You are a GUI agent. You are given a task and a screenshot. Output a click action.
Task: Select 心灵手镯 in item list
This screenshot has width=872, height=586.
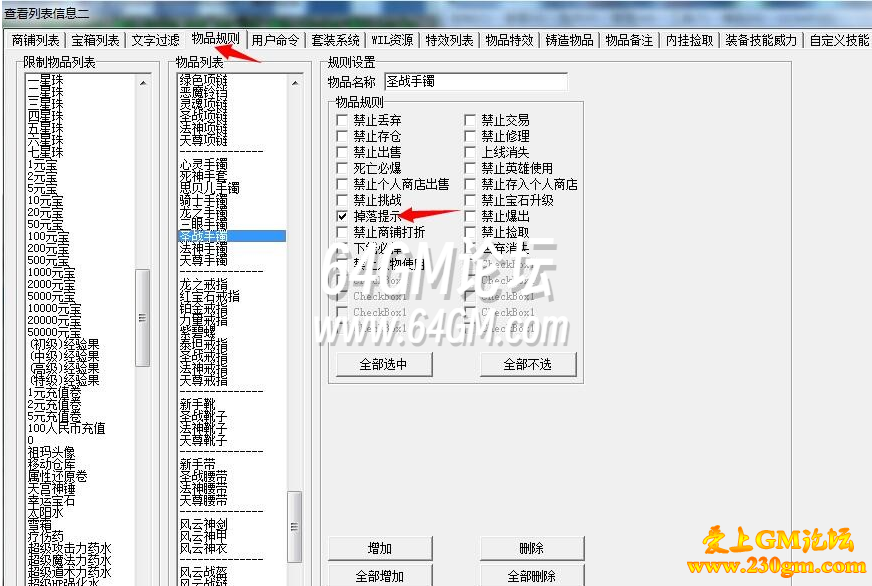204,164
